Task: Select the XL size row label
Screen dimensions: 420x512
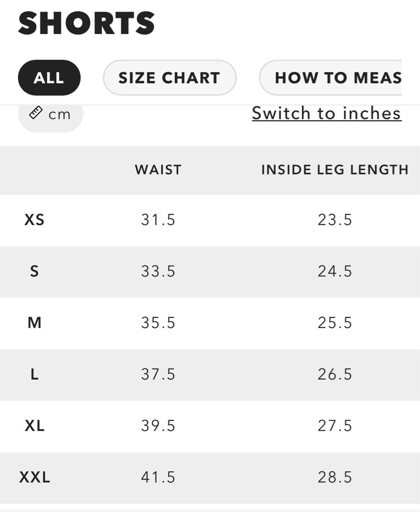Action: tap(34, 426)
